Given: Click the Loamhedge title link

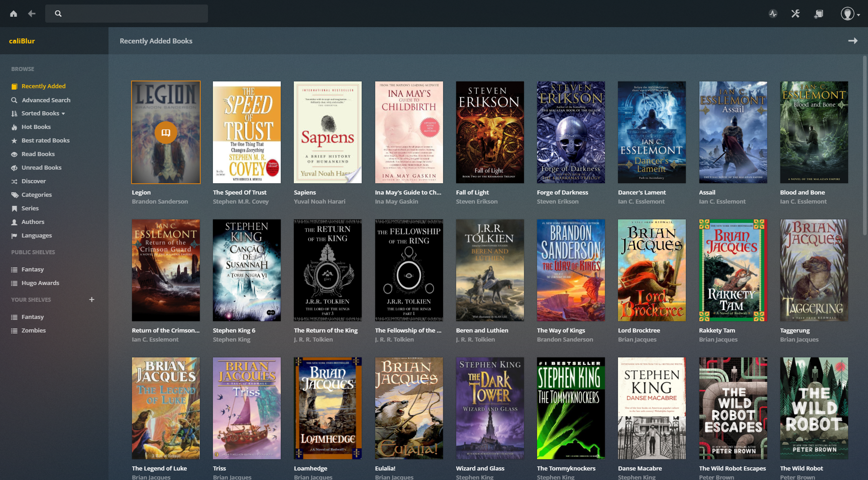Looking at the screenshot, I should click(x=311, y=469).
